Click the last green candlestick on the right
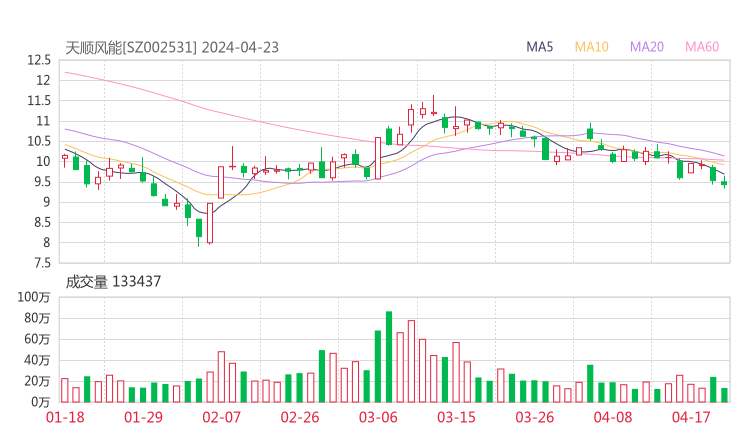This screenshot has width=740, height=440. [x=724, y=183]
